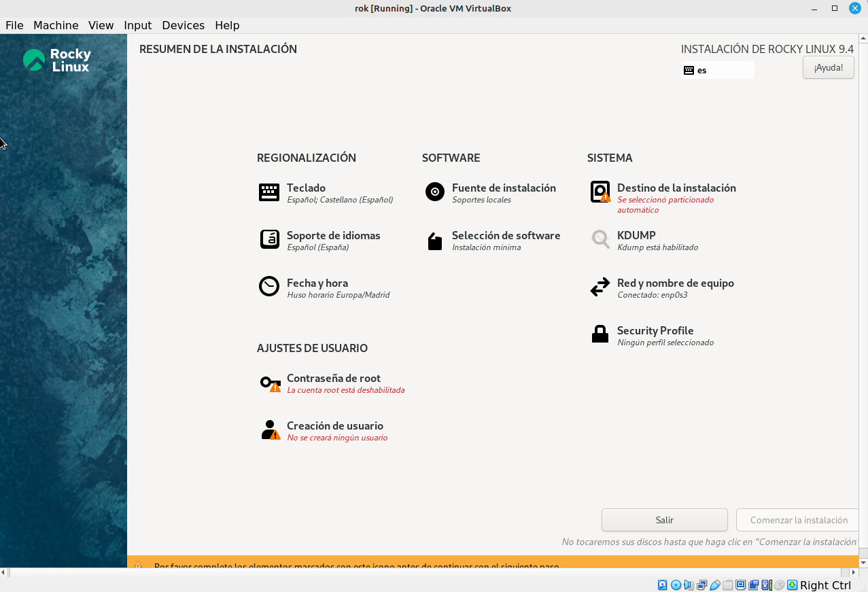Click the USB devices status bar icon
Screen dimensions: 868x592
(x=714, y=585)
